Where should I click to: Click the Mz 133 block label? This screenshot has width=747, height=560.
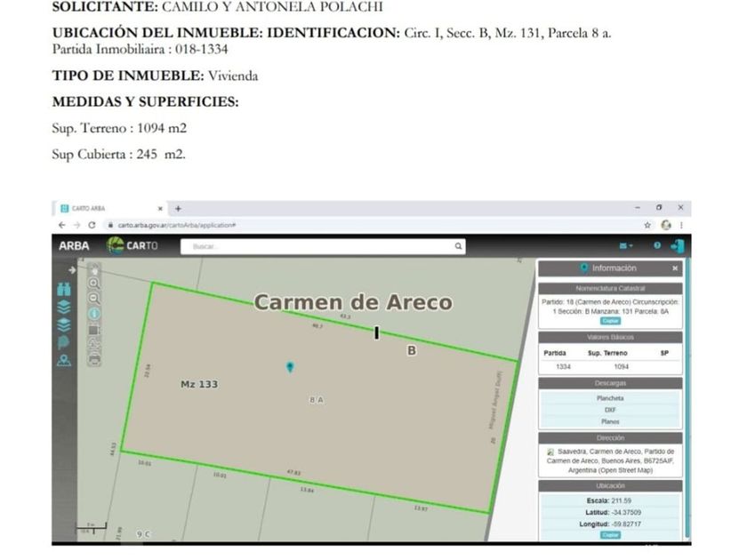[x=199, y=384]
